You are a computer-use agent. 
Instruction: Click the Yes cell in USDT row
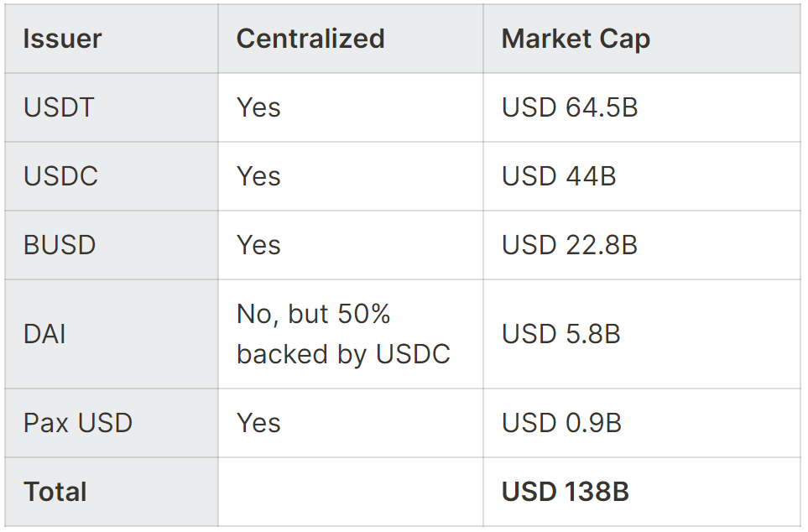[351, 107]
